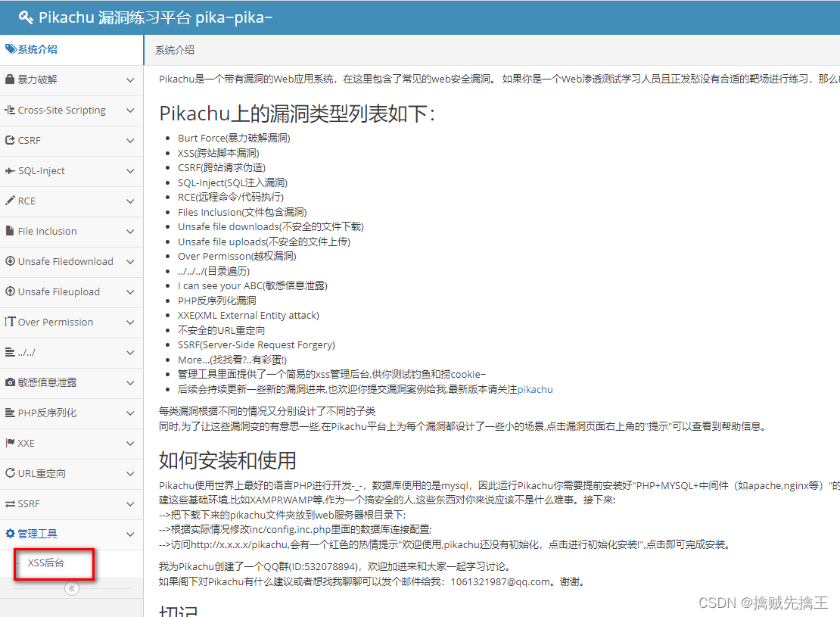Click the email 1061321987@qq.com text
The width and height of the screenshot is (840, 617).
(x=500, y=581)
